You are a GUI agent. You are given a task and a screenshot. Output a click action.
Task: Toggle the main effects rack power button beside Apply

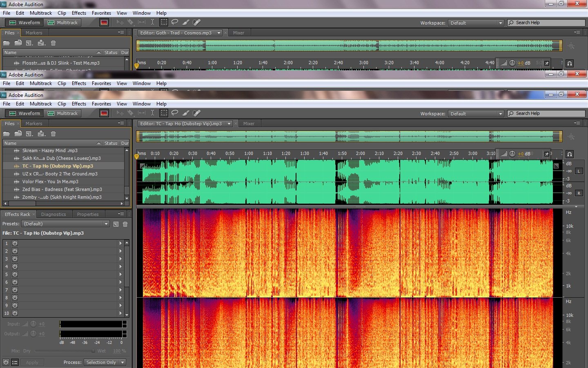pyautogui.click(x=6, y=362)
